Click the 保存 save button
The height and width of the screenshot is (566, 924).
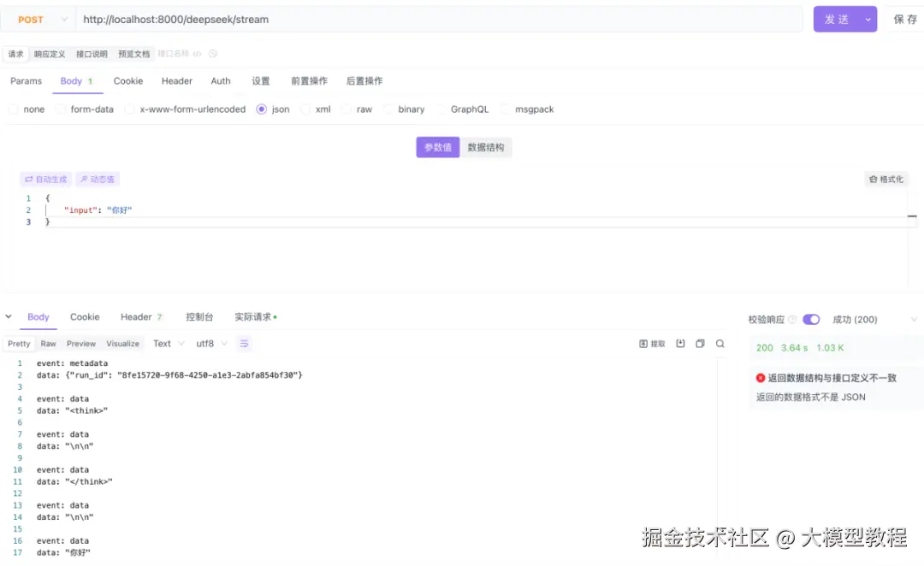[905, 18]
